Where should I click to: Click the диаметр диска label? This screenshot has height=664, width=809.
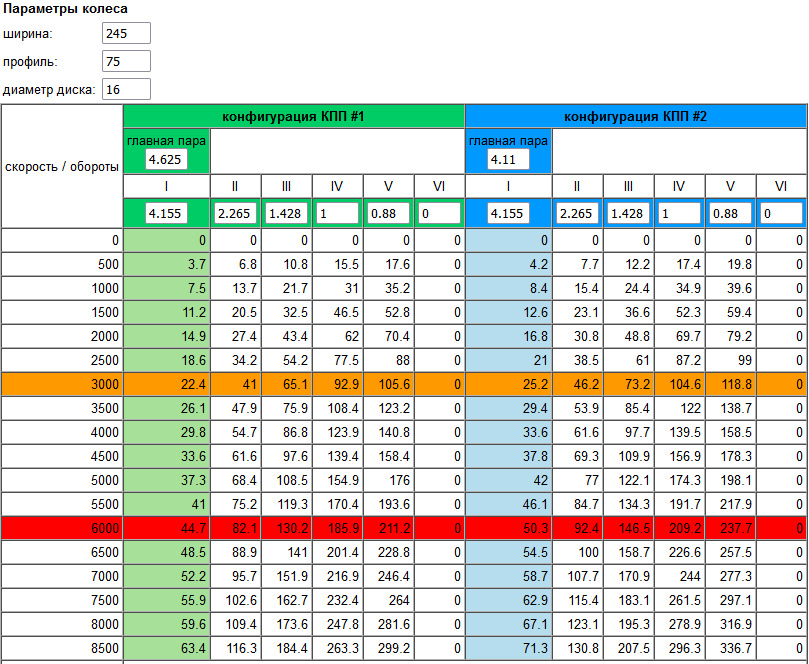(49, 90)
